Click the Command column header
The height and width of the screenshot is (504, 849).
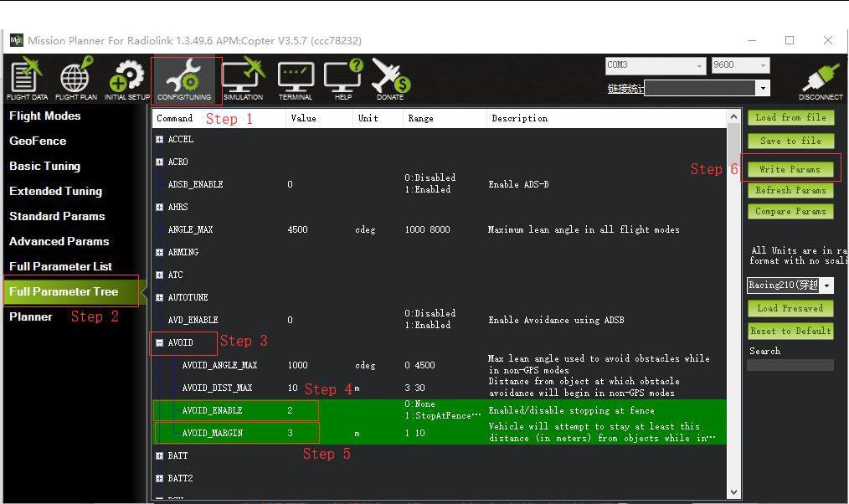pyautogui.click(x=219, y=119)
